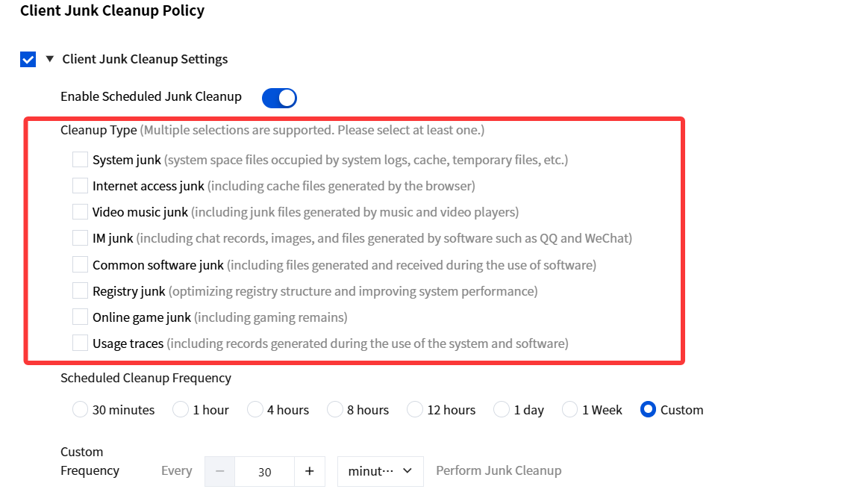This screenshot has width=868, height=504.
Task: Click the plus button to increase frequency
Action: point(310,471)
